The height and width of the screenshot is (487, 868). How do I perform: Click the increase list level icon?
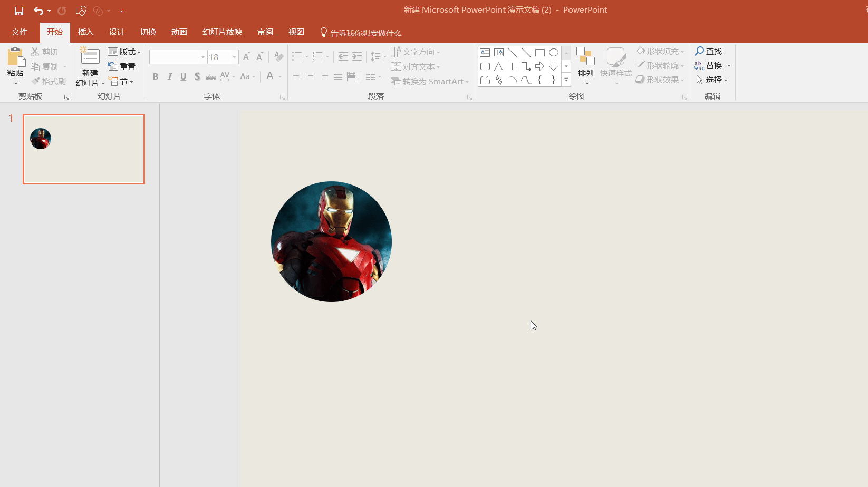(x=357, y=56)
